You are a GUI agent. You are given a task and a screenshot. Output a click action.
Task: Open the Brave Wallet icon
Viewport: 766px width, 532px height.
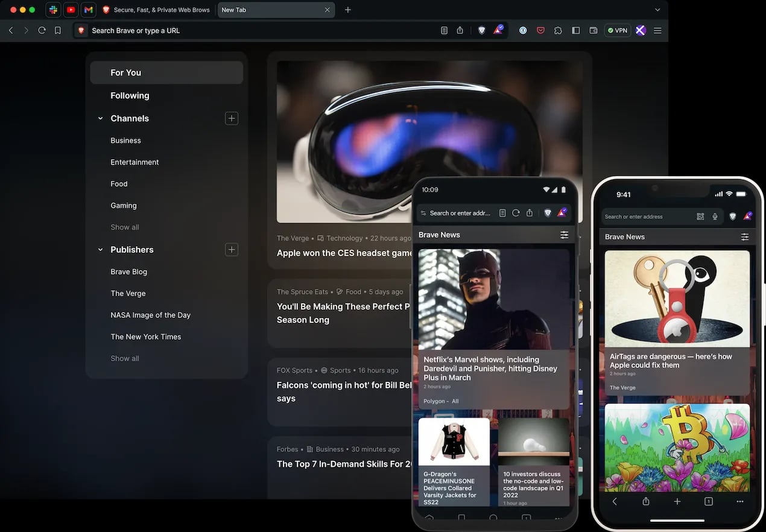(x=593, y=30)
